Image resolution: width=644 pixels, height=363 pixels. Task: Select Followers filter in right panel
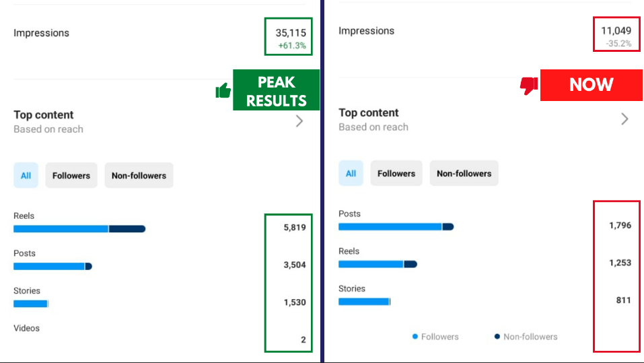[x=396, y=174]
